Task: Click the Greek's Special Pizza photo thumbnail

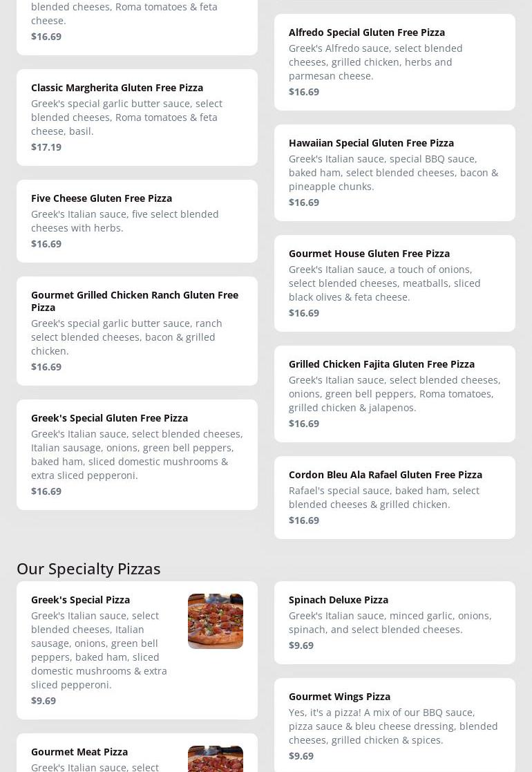Action: [x=216, y=621]
